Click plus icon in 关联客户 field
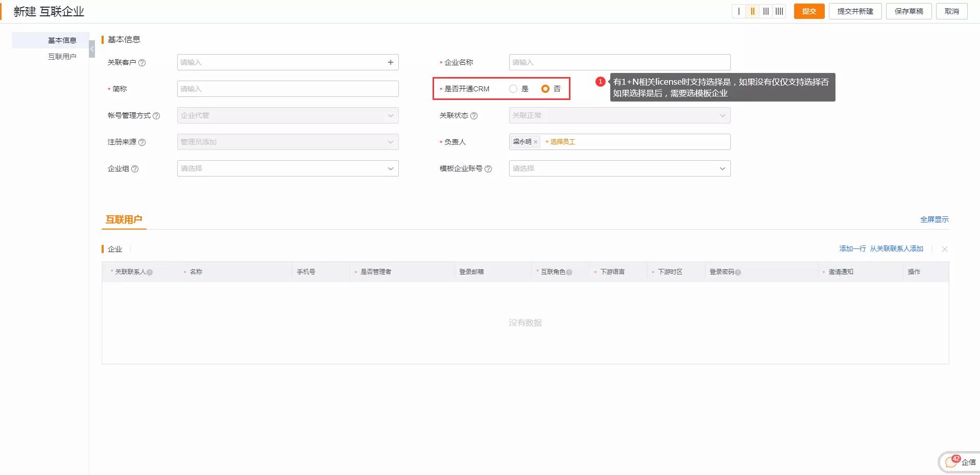Image resolution: width=980 pixels, height=475 pixels. click(x=390, y=62)
